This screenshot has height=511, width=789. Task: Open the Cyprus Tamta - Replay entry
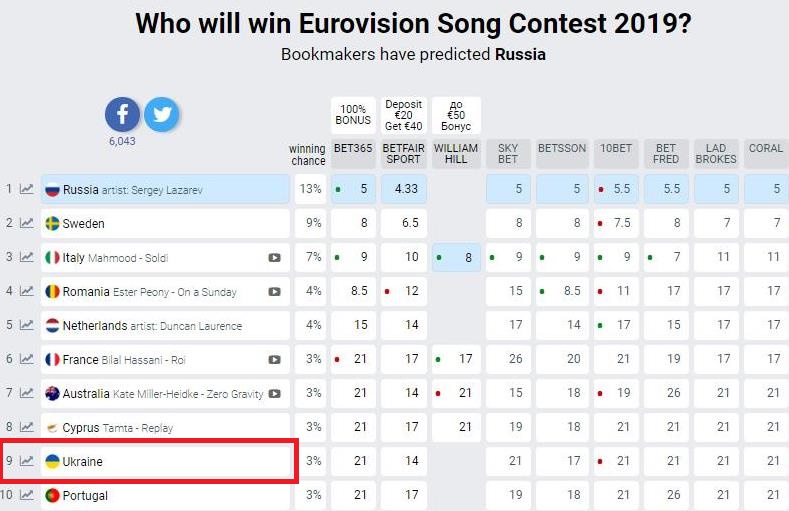point(165,428)
